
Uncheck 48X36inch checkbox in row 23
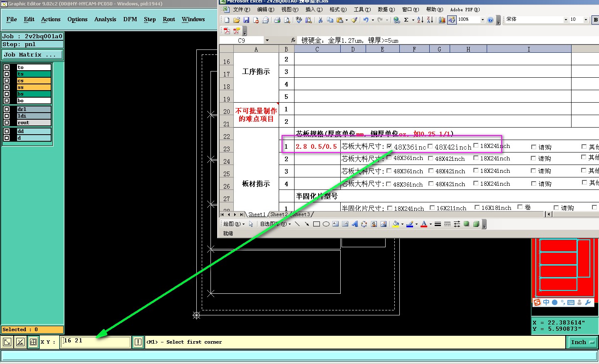point(389,146)
